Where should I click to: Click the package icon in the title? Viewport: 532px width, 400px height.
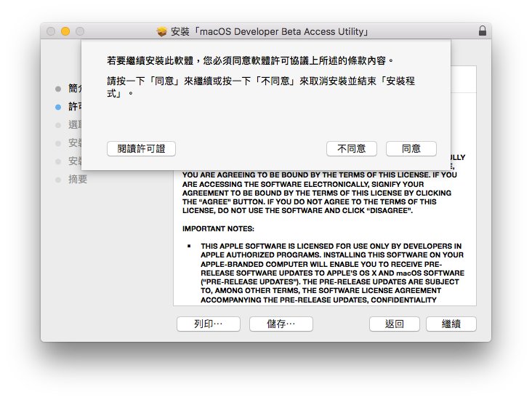162,31
